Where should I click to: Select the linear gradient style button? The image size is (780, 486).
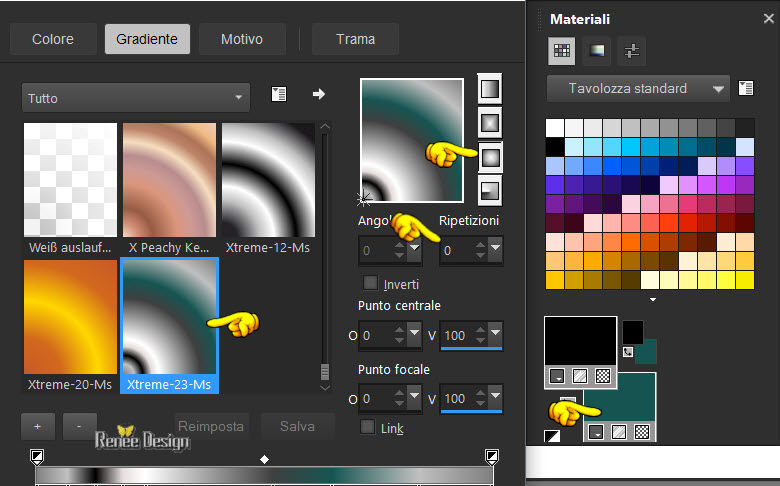pos(490,89)
